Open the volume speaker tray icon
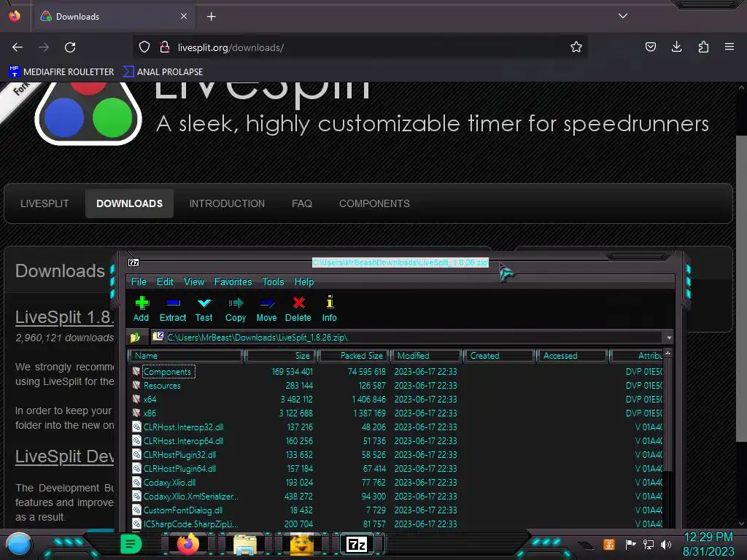747x560 pixels. pyautogui.click(x=666, y=544)
